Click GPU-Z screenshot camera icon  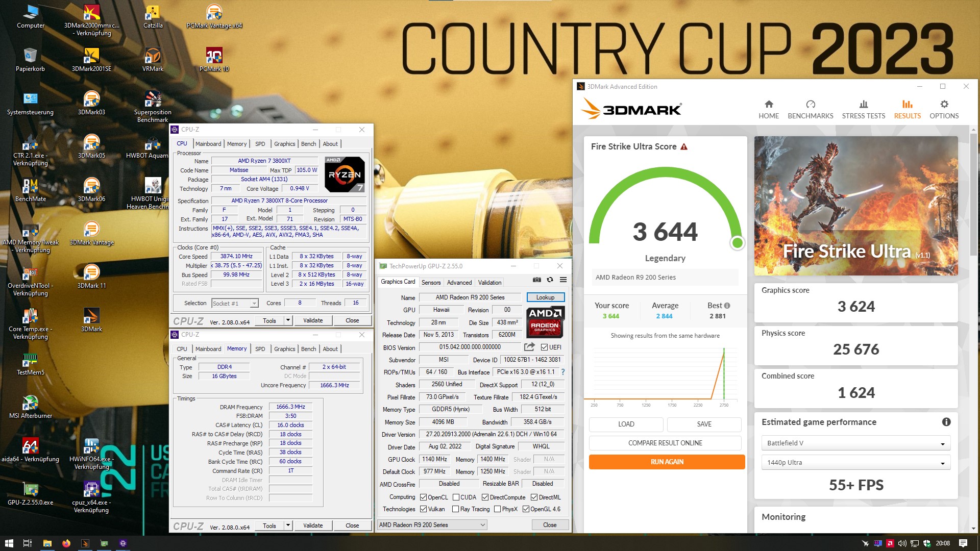point(536,280)
